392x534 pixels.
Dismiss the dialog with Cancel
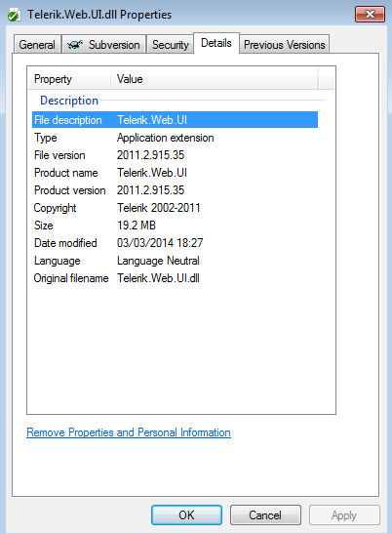point(265,514)
